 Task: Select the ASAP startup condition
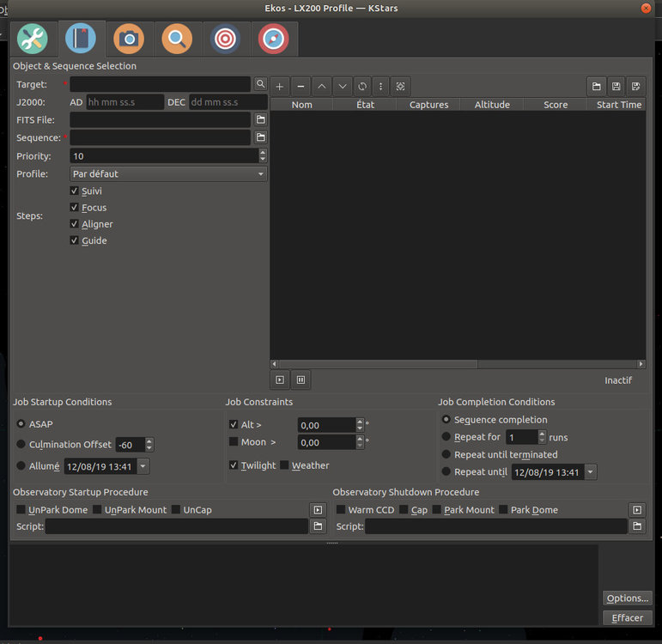21,423
